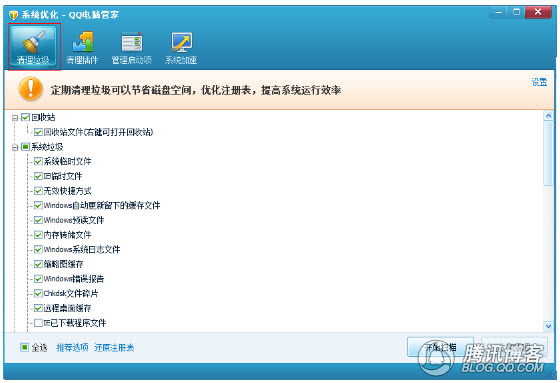
Task: Uncheck the Windows预读文件 checkbox
Action: coord(38,220)
